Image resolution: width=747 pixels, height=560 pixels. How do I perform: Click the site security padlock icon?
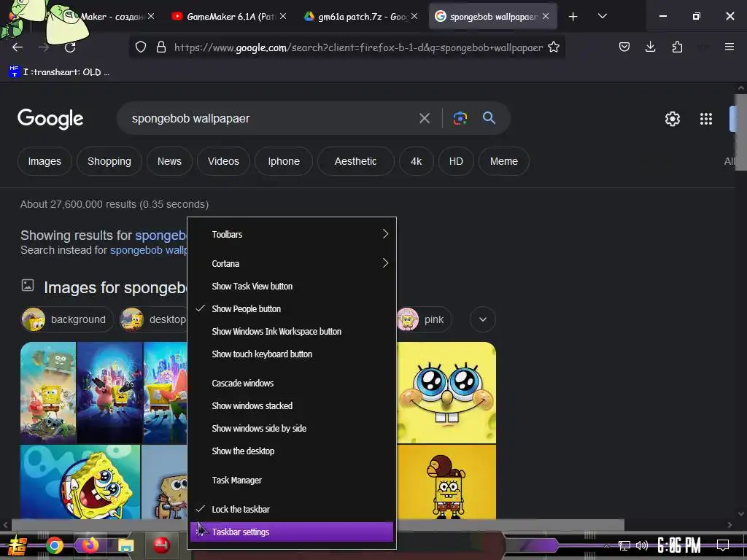point(161,47)
